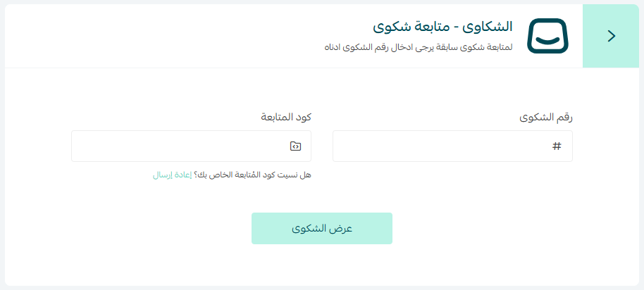Click the كود المتابعة field label
Image resolution: width=644 pixels, height=290 pixels.
287,117
